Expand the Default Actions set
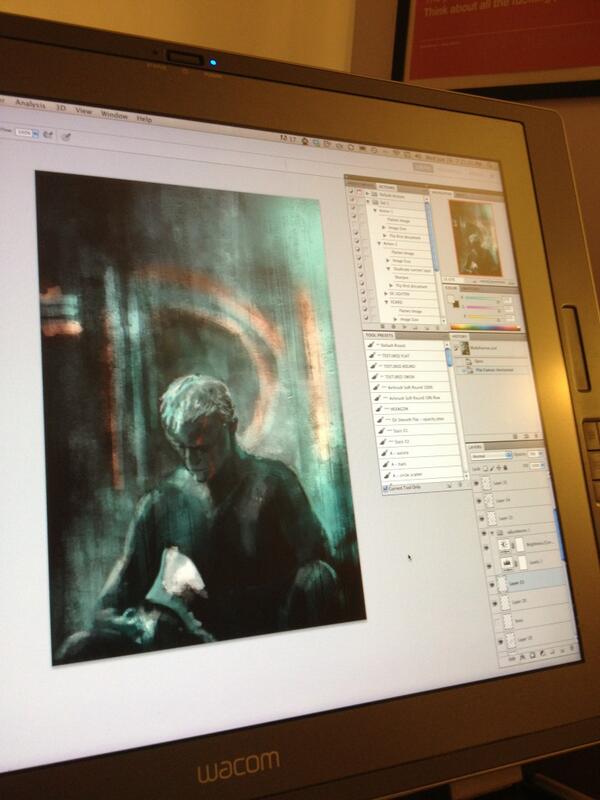600x800 pixels. click(367, 194)
